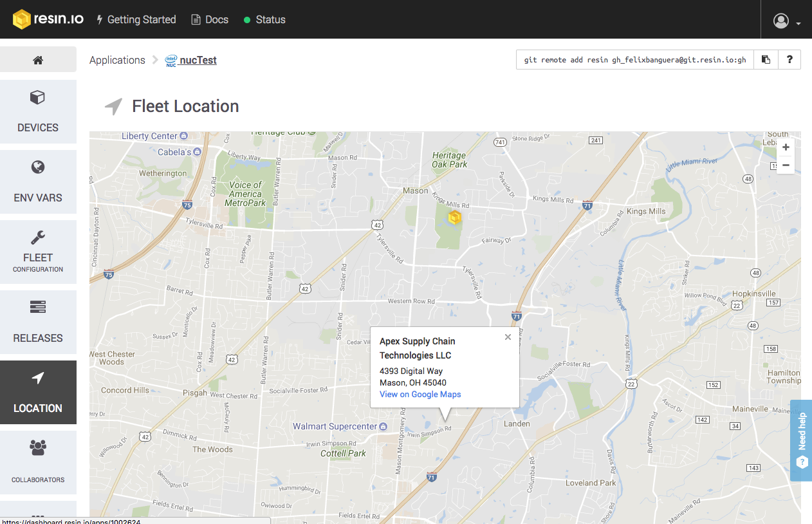Click the Pisgah map label
The width and height of the screenshot is (812, 524).
[194, 393]
